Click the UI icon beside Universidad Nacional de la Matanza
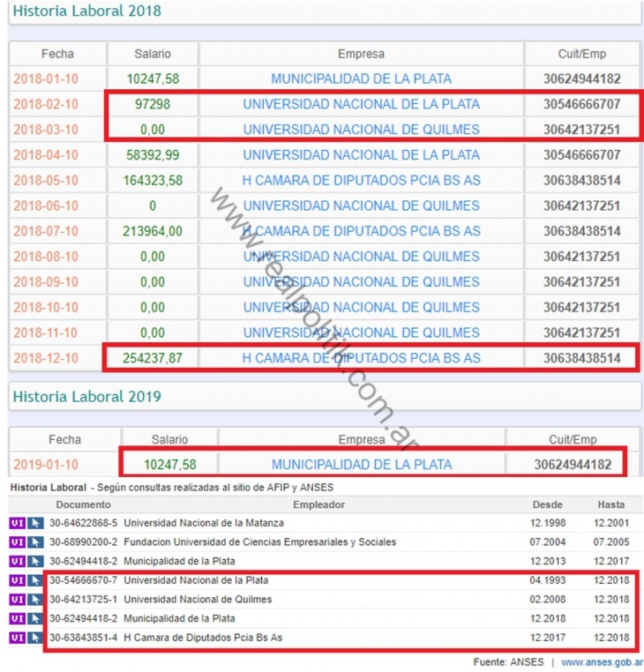This screenshot has width=644, height=672. click(x=17, y=523)
